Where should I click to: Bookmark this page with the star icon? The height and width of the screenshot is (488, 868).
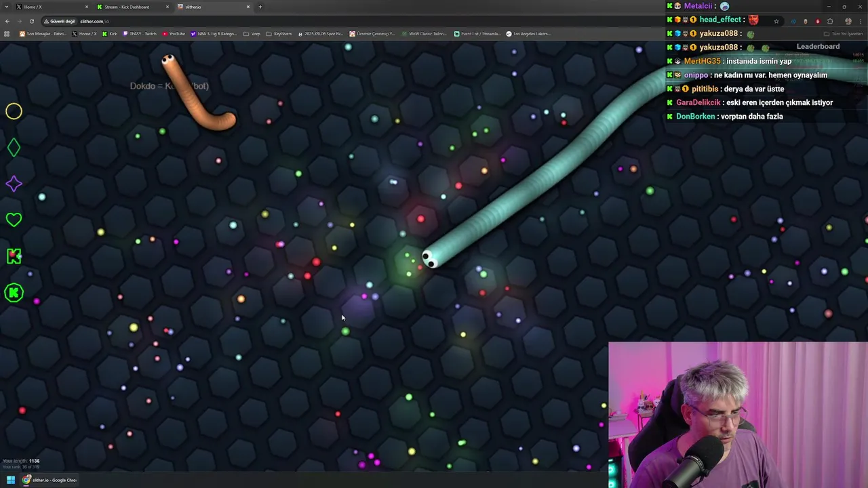(x=776, y=21)
